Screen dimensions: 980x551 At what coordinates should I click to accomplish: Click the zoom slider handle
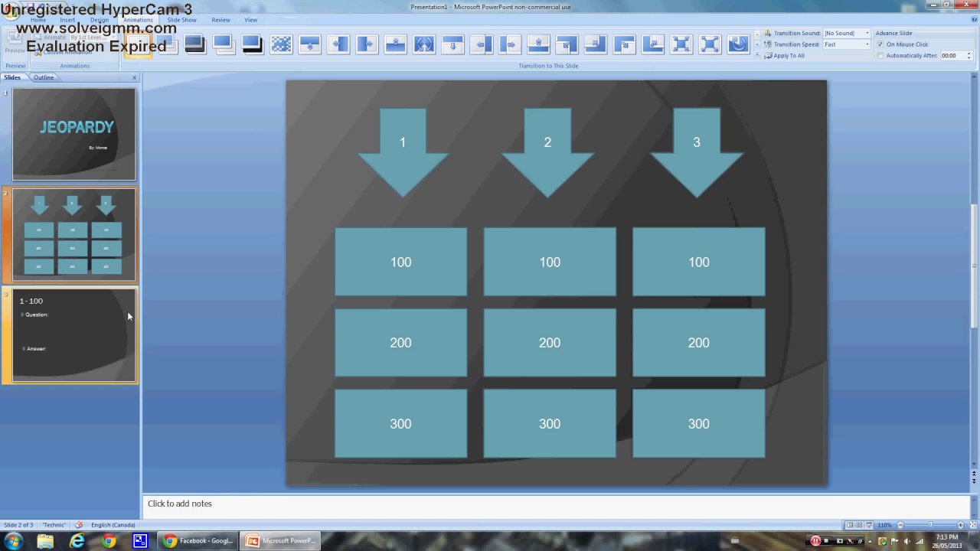(930, 524)
